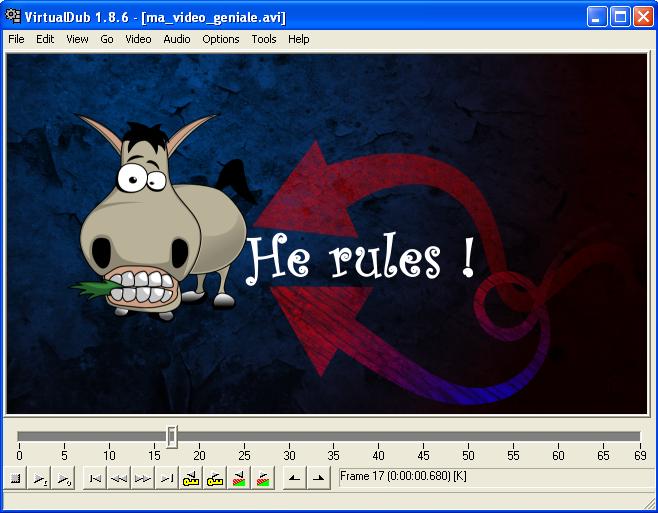Open the Audio menu
The image size is (658, 513).
pyautogui.click(x=177, y=39)
